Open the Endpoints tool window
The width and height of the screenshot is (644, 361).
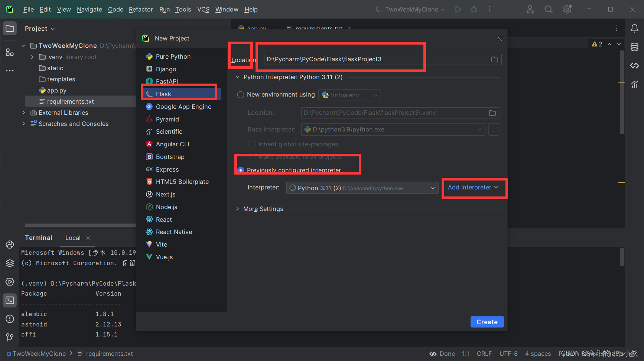tap(634, 66)
